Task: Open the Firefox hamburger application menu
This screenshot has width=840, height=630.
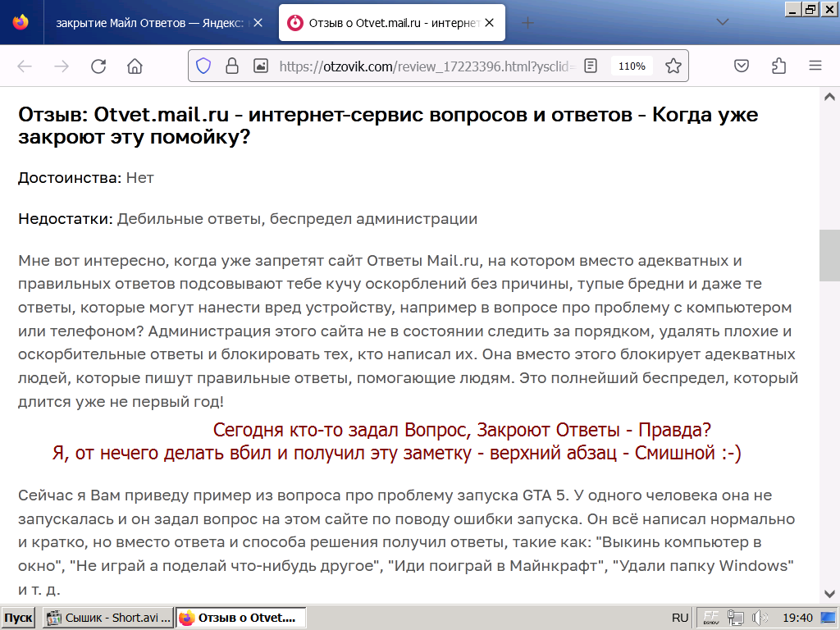Action: click(815, 66)
